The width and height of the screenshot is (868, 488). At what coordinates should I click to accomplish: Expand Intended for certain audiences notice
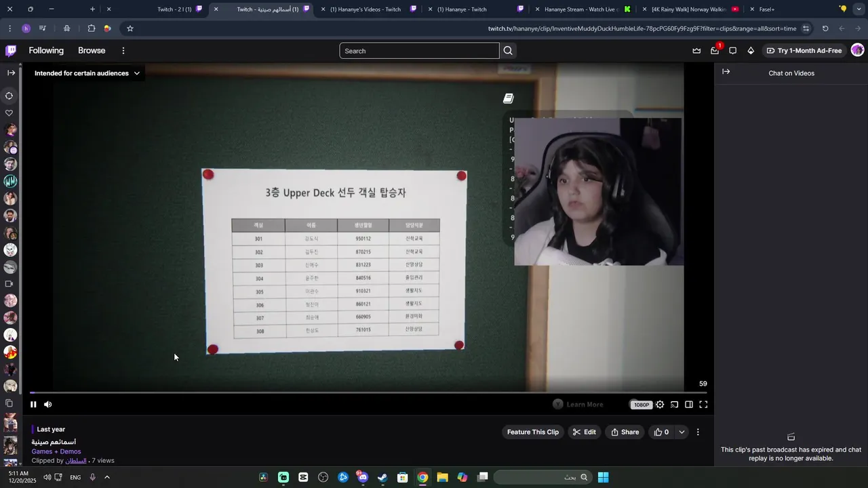pos(87,73)
